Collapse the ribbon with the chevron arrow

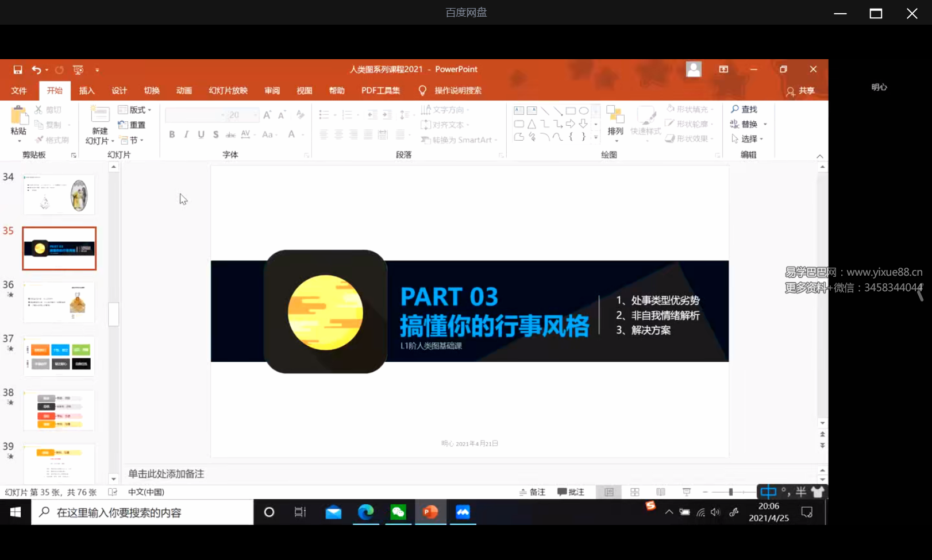820,156
